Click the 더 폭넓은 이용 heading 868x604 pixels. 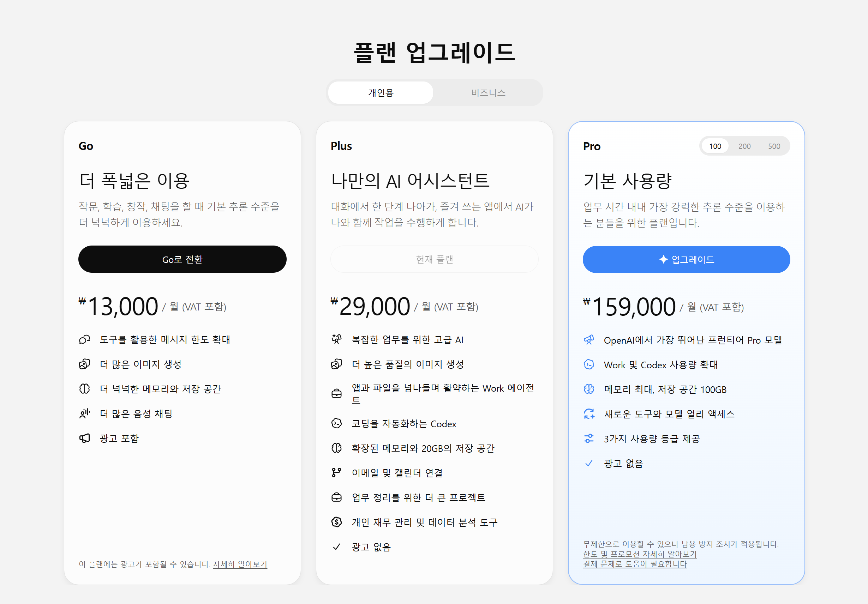point(134,181)
